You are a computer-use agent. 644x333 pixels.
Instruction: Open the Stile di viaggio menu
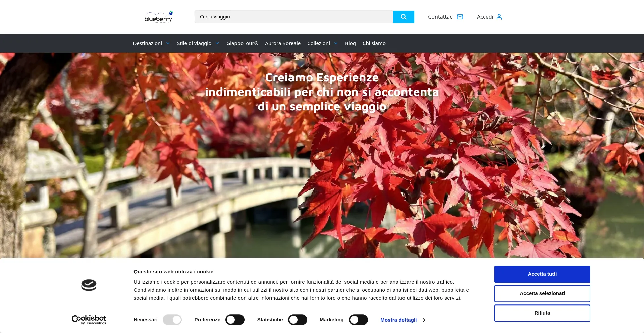[194, 43]
